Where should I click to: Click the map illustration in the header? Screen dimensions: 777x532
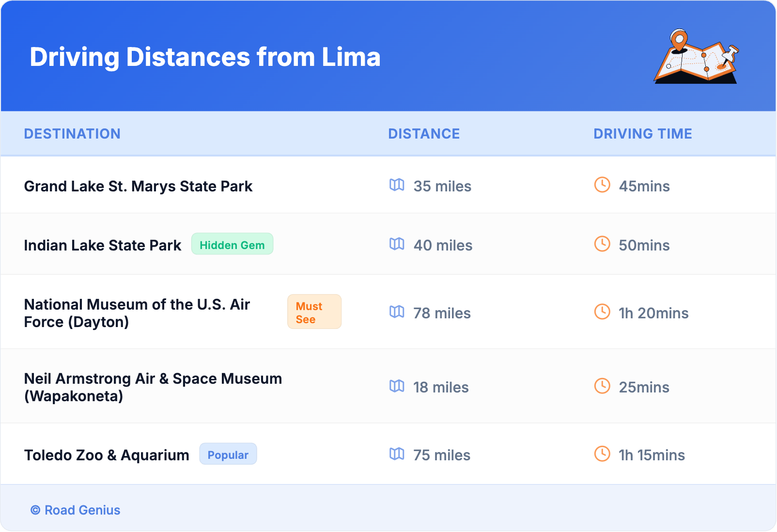pyautogui.click(x=696, y=57)
